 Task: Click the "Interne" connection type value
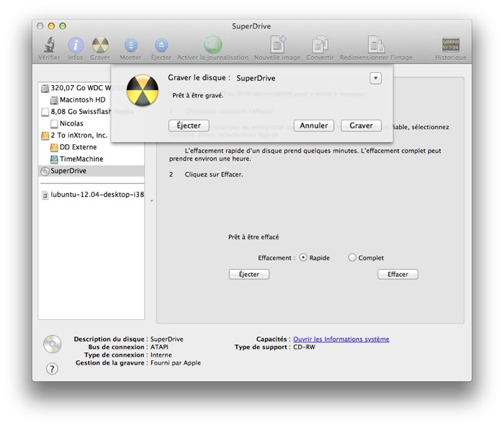[x=161, y=355]
